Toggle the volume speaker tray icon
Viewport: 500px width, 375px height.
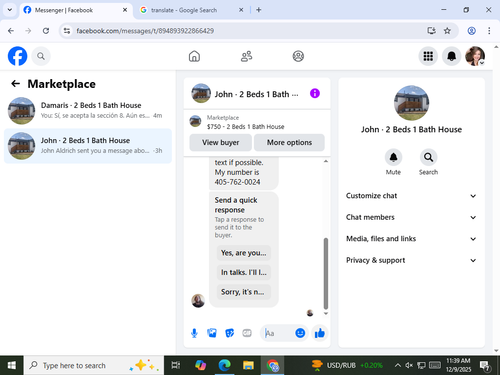[x=409, y=365]
